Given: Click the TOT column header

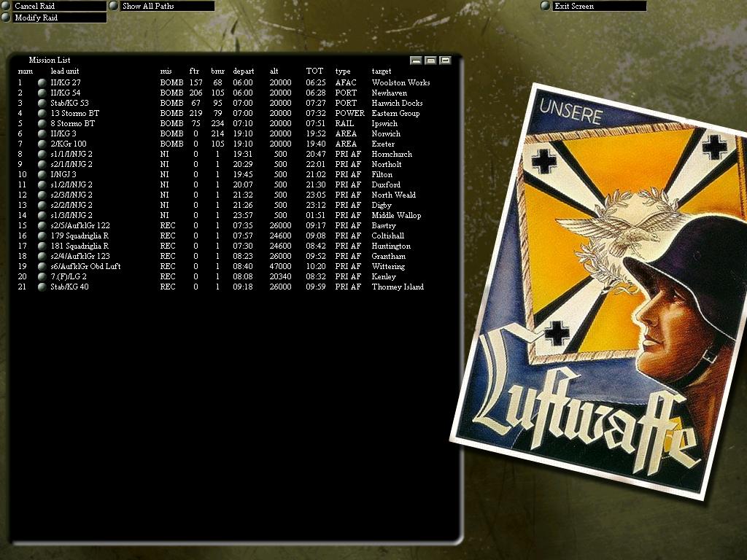Looking at the screenshot, I should 314,71.
